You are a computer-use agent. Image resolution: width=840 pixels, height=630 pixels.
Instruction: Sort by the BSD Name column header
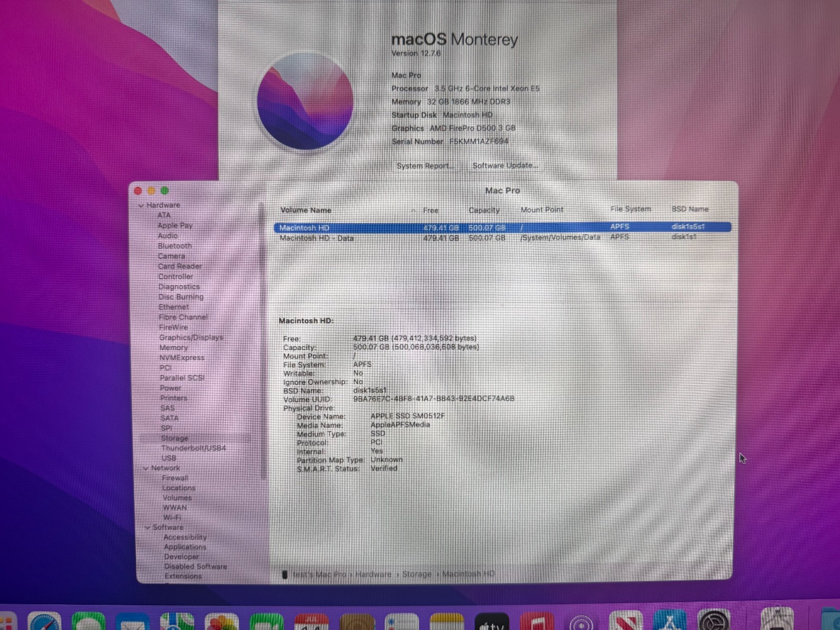coord(690,209)
